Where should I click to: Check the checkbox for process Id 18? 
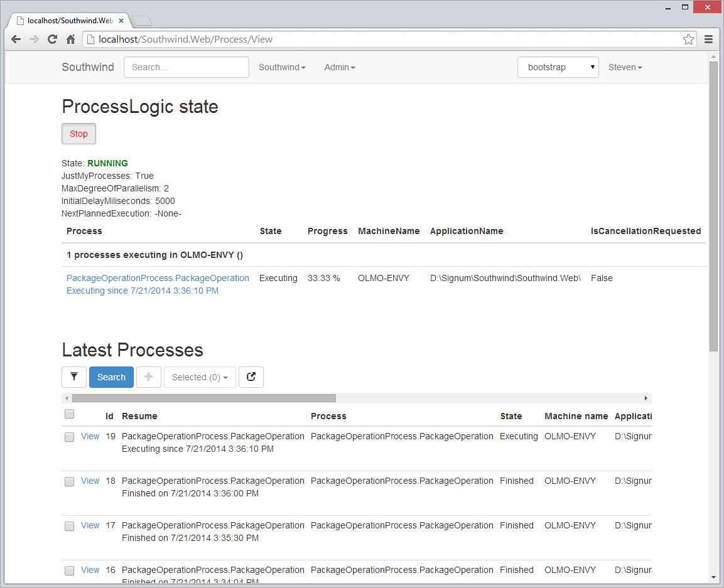[x=70, y=482]
